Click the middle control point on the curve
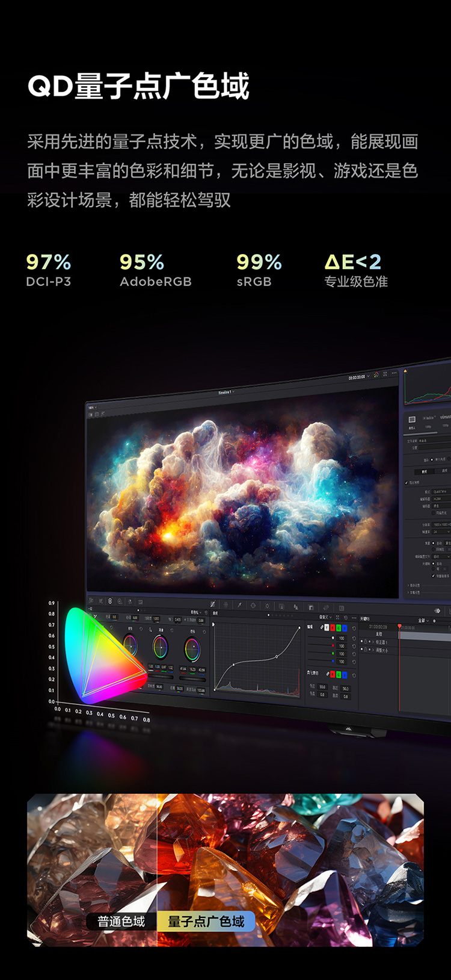The height and width of the screenshot is (980, 451). 277,657
